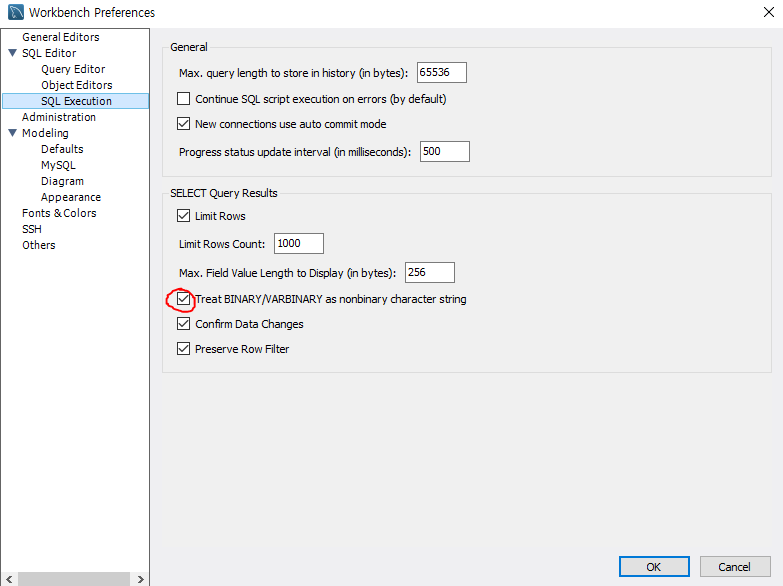Select the SQL Editor category label
The height and width of the screenshot is (586, 783).
pos(49,53)
